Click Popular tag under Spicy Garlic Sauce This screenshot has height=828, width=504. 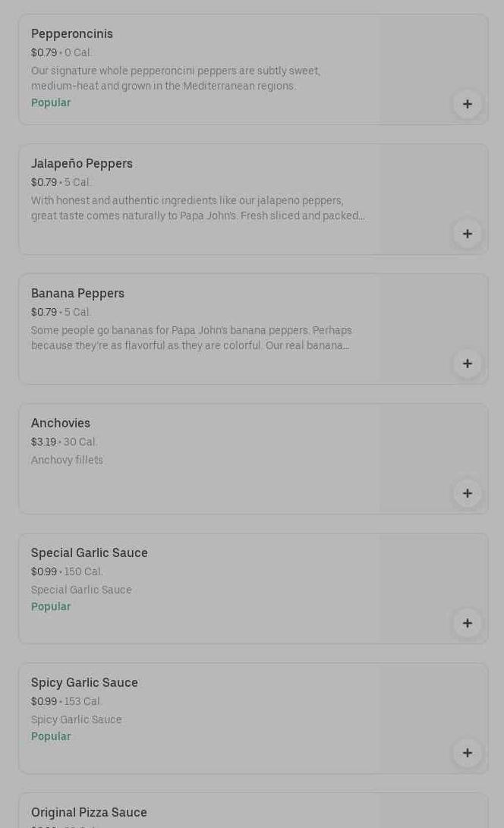[51, 736]
